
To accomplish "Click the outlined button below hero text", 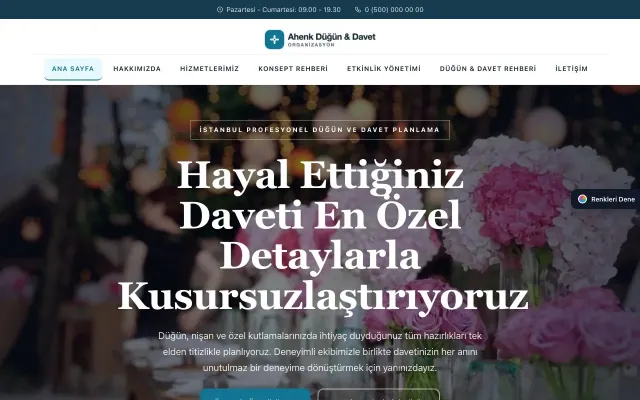I will [379, 395].
